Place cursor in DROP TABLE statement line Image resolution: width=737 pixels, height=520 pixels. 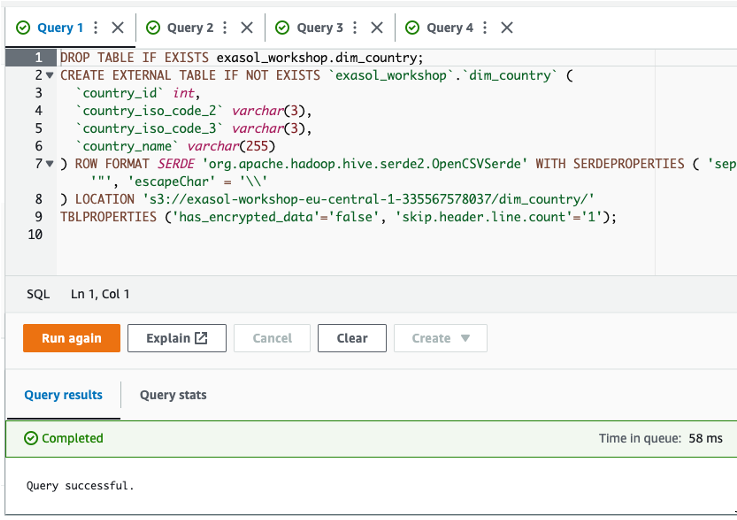coord(242,57)
